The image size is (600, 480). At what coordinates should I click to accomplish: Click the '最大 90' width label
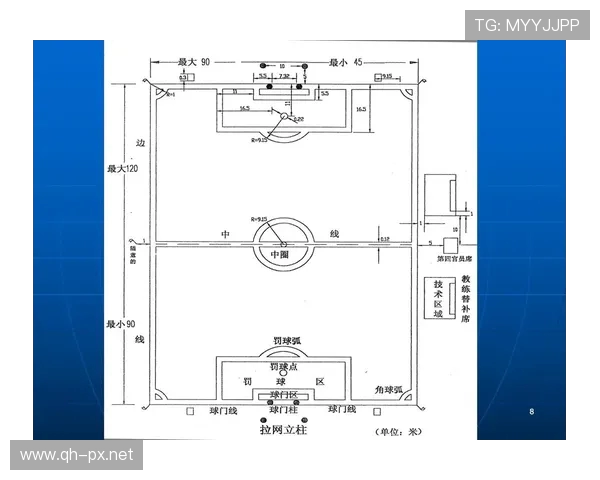point(194,62)
